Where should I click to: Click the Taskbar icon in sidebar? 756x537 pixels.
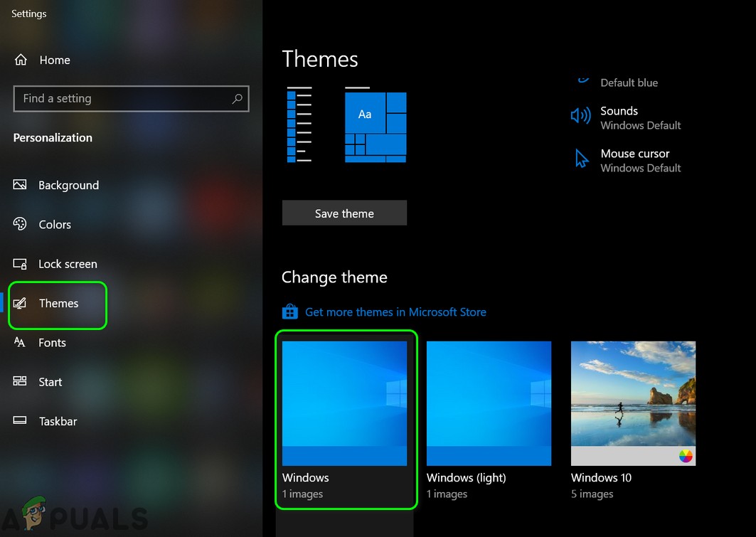click(x=20, y=420)
